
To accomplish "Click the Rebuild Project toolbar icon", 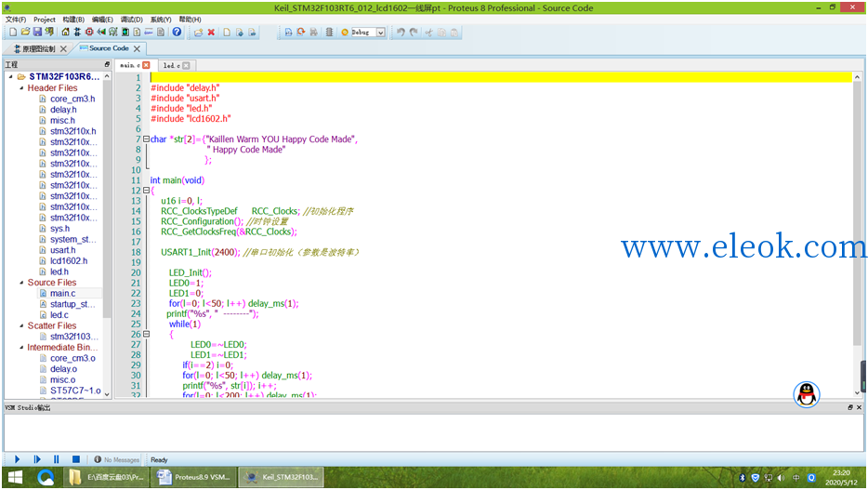I will (300, 33).
